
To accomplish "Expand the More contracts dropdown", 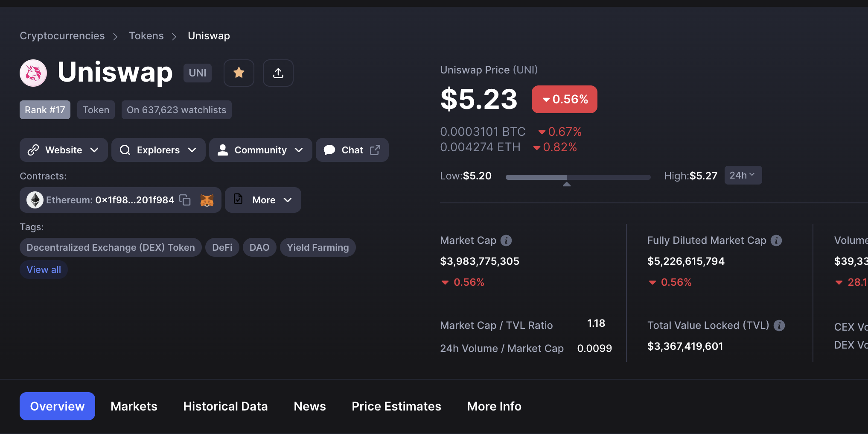I will [x=263, y=200].
